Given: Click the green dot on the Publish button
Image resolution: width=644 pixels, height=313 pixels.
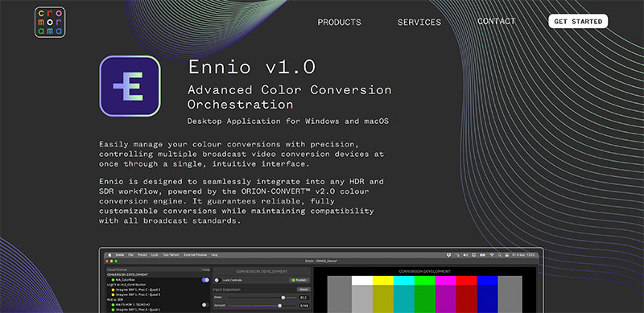Looking at the screenshot, I should [293, 280].
